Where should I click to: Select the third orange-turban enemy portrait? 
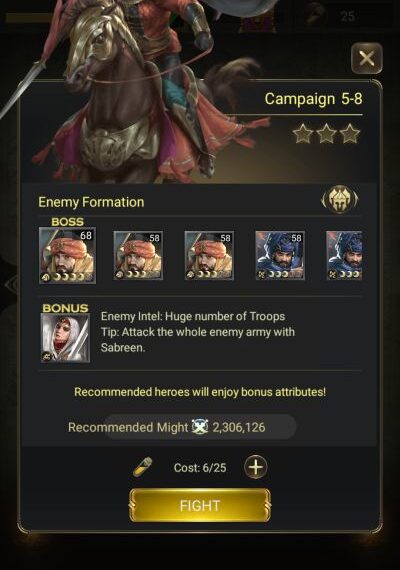tap(209, 255)
